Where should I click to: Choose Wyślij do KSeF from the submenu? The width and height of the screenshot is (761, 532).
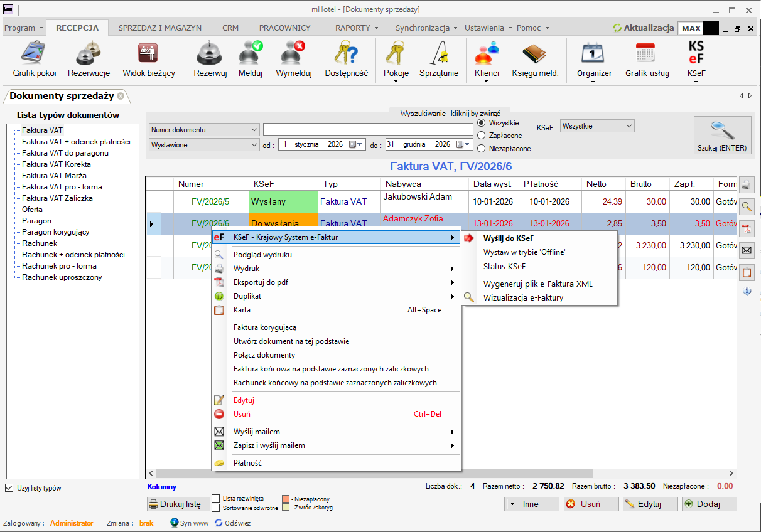coord(508,238)
